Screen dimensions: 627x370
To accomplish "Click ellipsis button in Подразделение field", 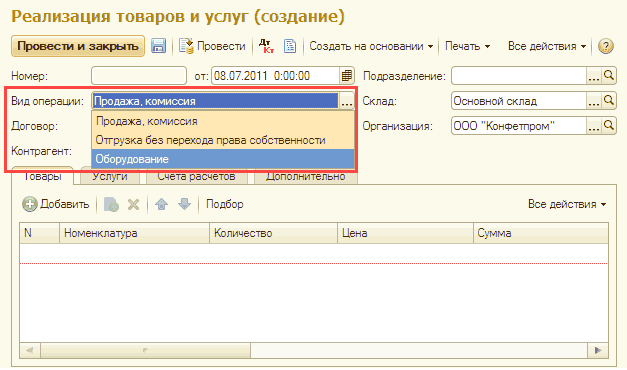I will [x=594, y=76].
